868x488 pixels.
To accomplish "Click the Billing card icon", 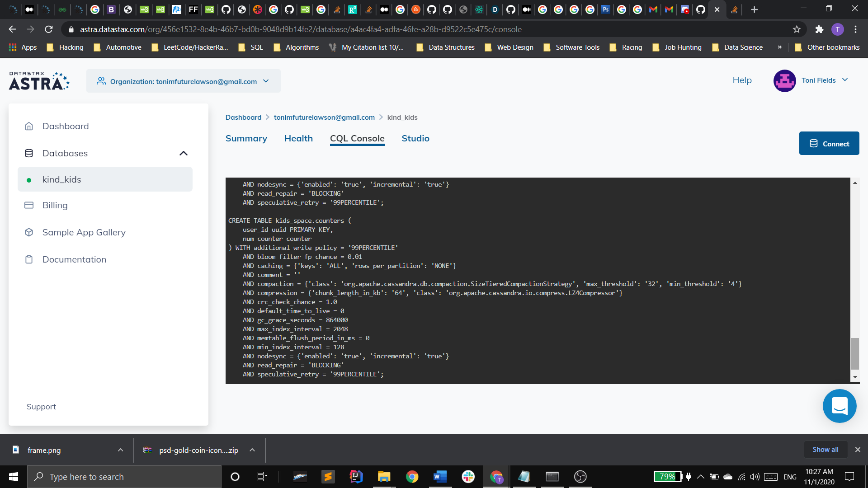I will pos(29,205).
